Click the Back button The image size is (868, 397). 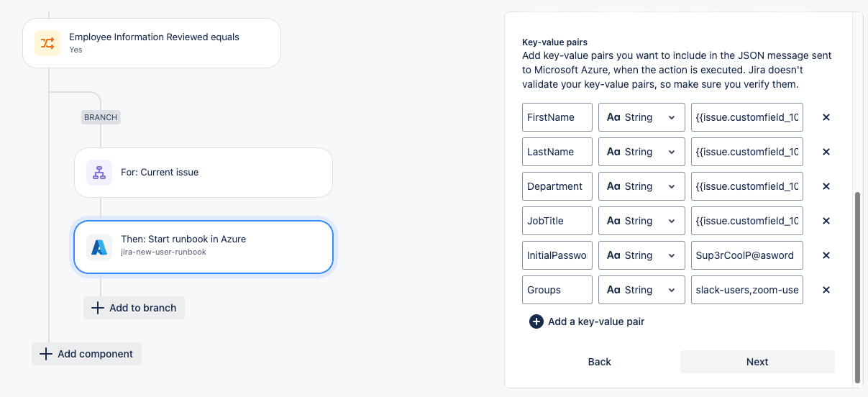point(599,362)
